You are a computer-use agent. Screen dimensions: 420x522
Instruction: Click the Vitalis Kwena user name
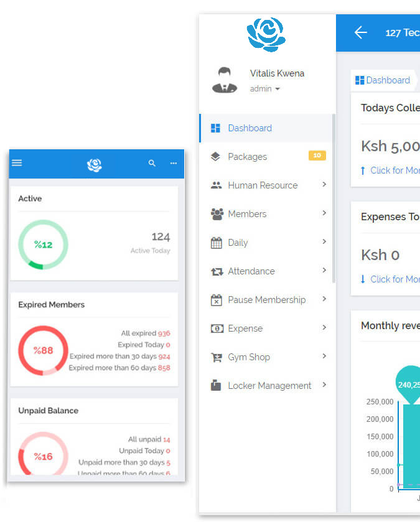pyautogui.click(x=277, y=73)
